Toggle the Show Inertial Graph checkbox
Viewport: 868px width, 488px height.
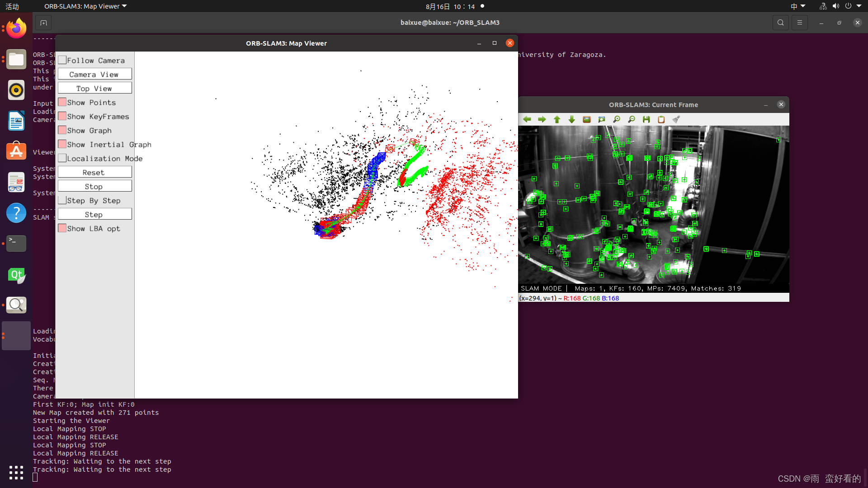(x=62, y=144)
